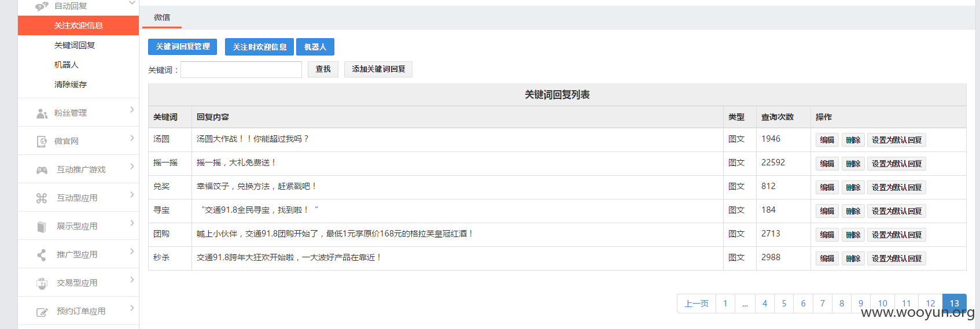The image size is (980, 329).
Task: Collapse the 自动回复 menu chevron
Action: point(132,3)
